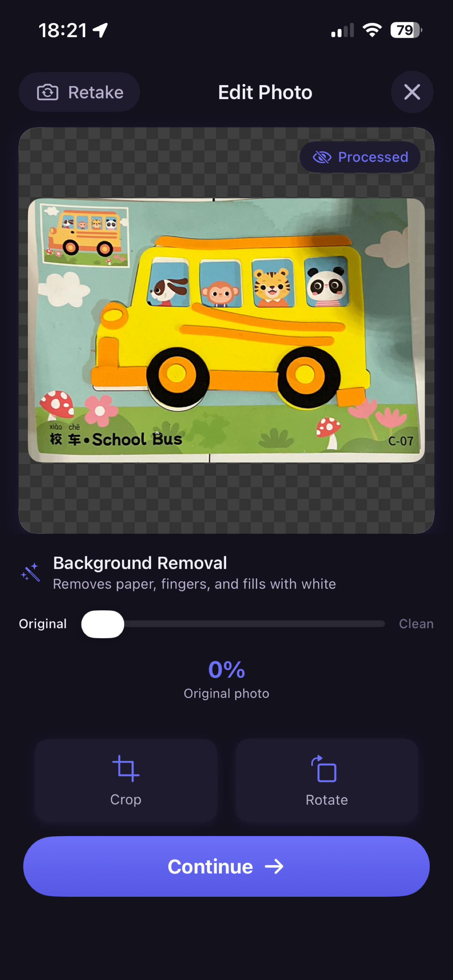Toggle the Processed eye visibility badge
Viewport: 453px width, 980px height.
[x=360, y=157]
